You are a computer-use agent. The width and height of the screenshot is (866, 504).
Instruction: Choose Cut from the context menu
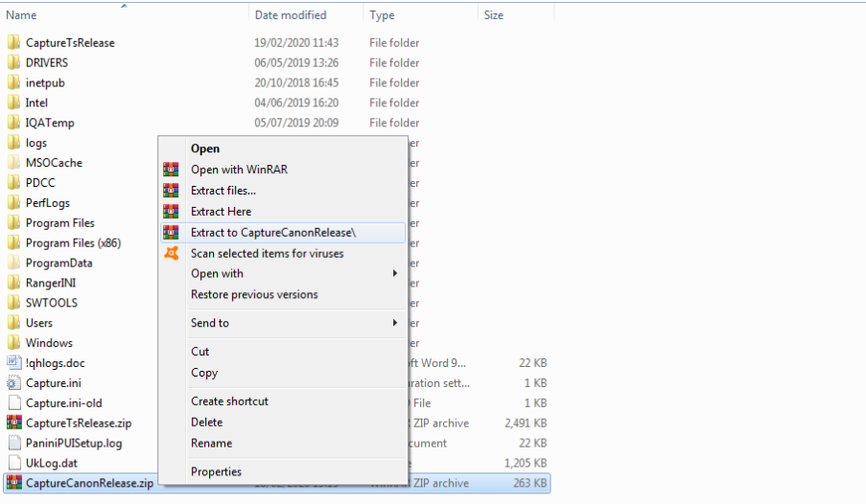[283, 351]
